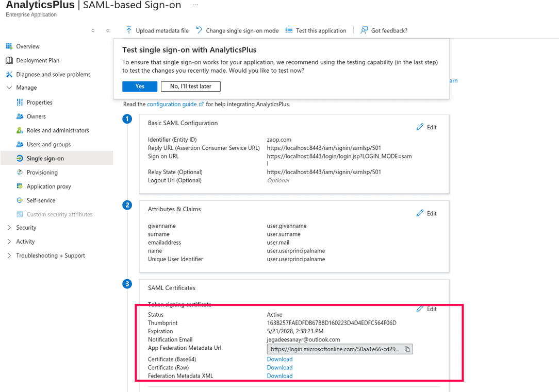Image resolution: width=559 pixels, height=392 pixels.
Task: Click notification email jegadeesanayr@outlook.com
Action: pos(303,339)
